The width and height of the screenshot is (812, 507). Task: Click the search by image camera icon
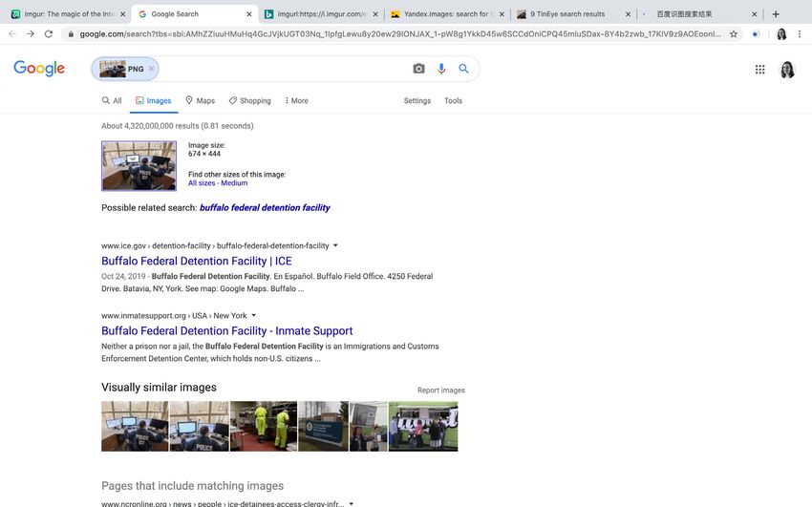418,69
